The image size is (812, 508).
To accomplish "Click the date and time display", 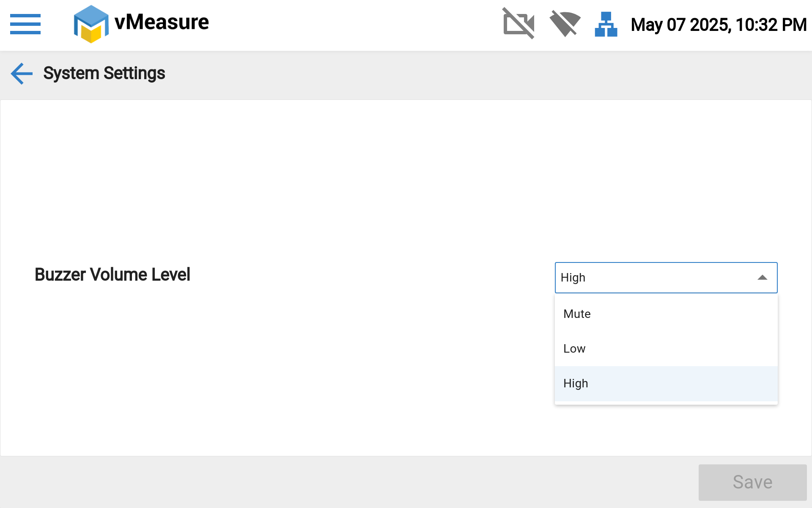I will coord(719,25).
